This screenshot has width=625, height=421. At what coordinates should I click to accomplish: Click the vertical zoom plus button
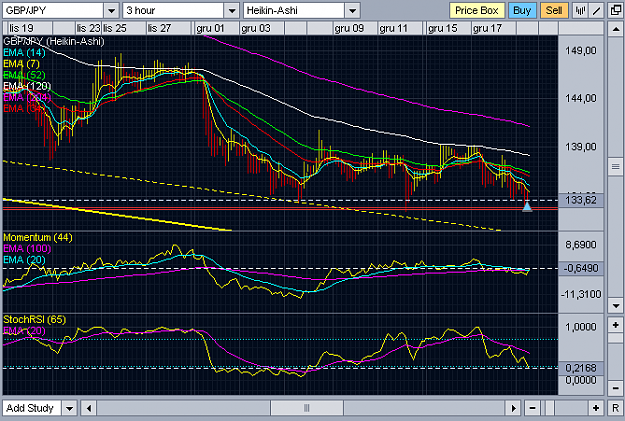[x=616, y=325]
